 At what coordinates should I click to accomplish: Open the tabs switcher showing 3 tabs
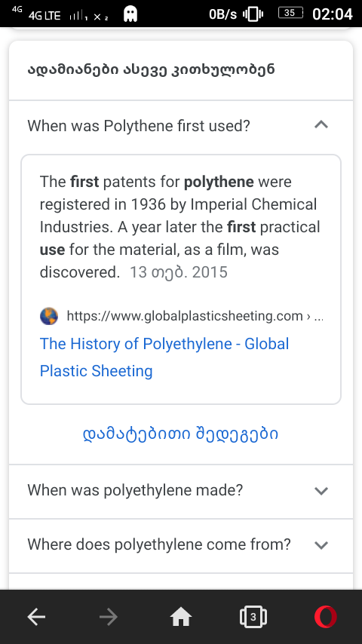pyautogui.click(x=253, y=617)
